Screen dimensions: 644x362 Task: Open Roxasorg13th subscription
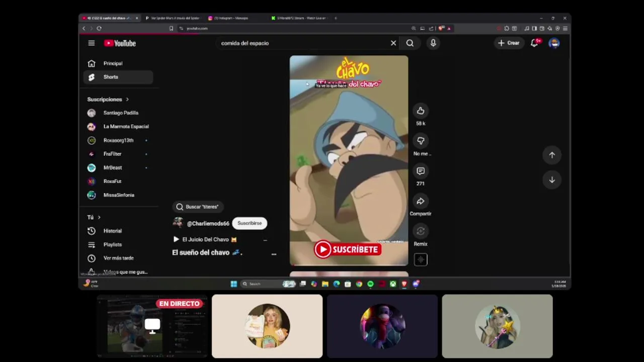[x=118, y=140]
